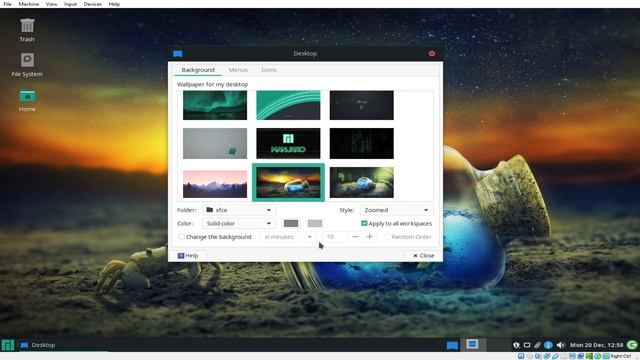
Task: Click the show desktop panel icon
Action: point(452,345)
